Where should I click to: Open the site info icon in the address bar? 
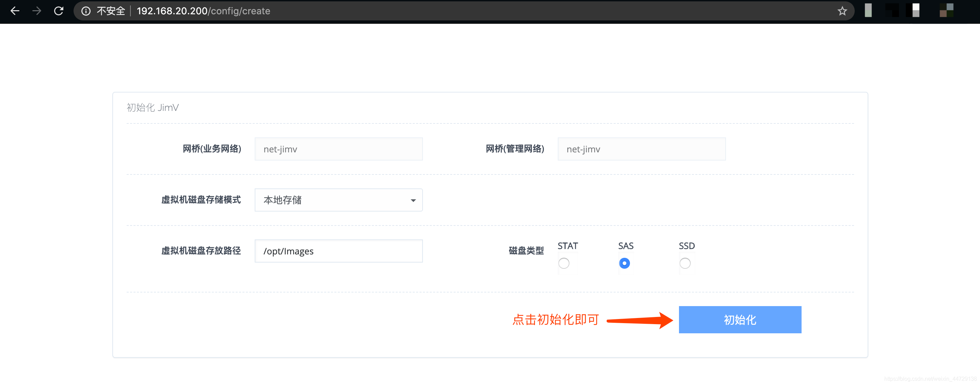pyautogui.click(x=86, y=11)
